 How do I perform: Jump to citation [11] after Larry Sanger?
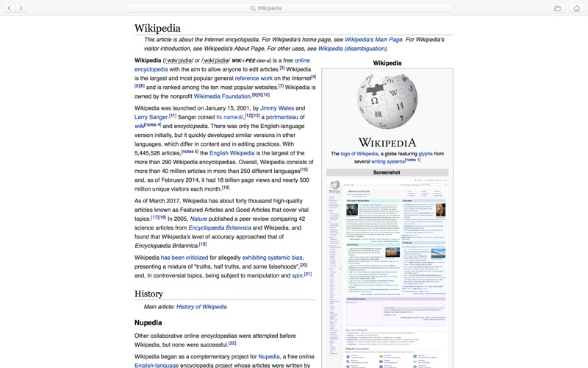pos(173,116)
